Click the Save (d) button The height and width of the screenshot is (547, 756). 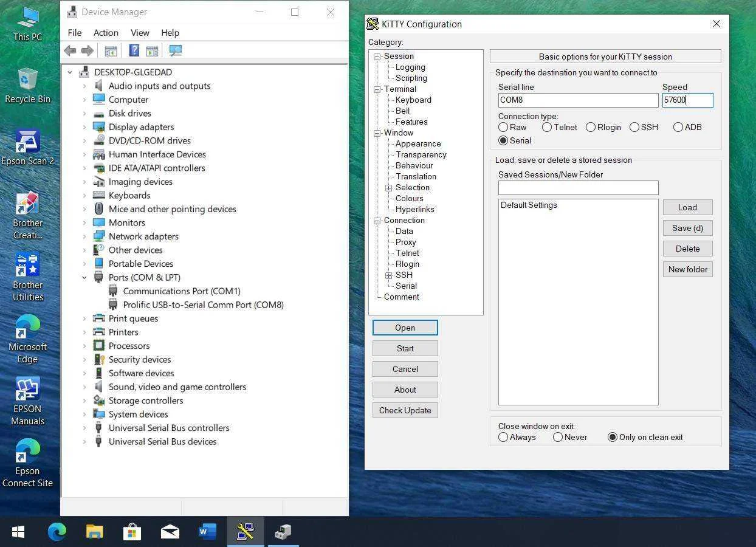coord(687,228)
